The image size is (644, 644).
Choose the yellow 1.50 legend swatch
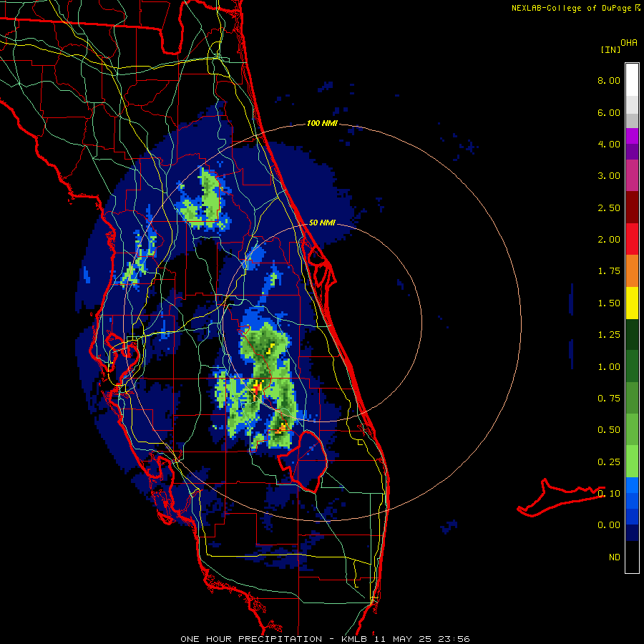tap(632, 303)
